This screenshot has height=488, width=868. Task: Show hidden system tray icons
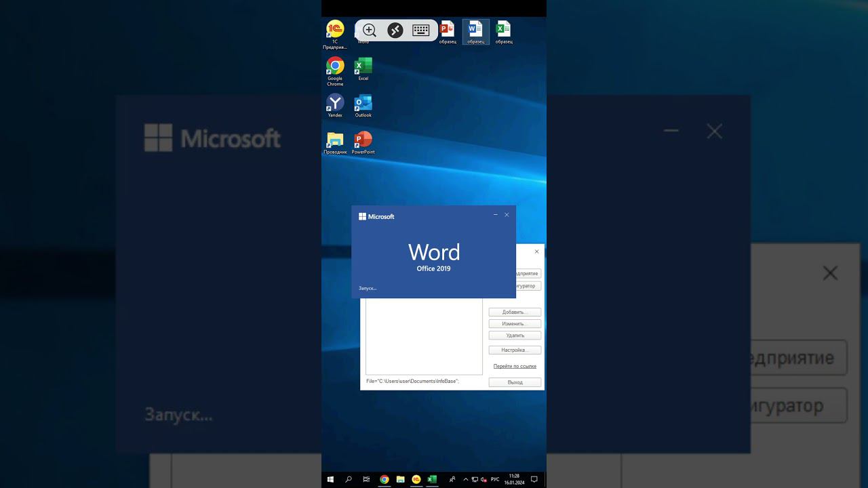465,479
